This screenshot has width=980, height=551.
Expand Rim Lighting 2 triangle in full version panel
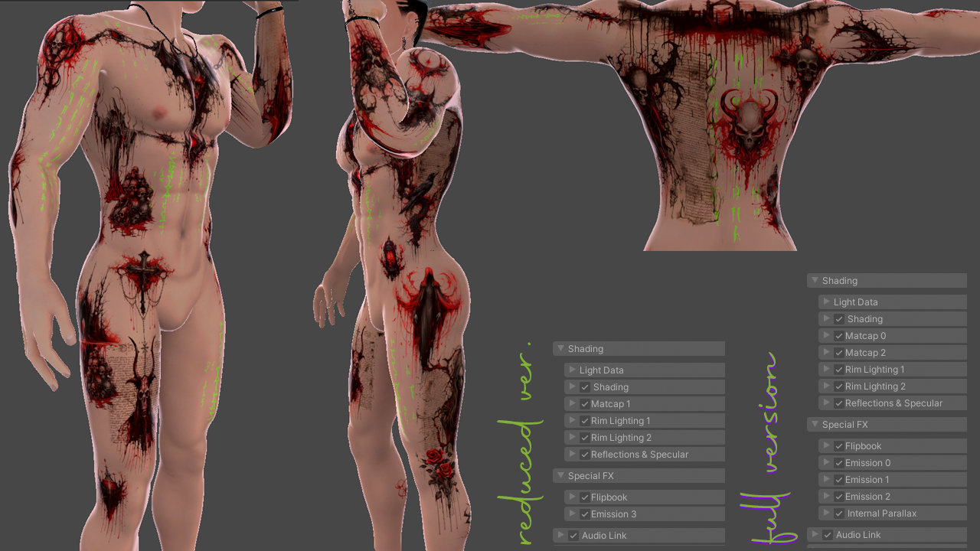826,386
